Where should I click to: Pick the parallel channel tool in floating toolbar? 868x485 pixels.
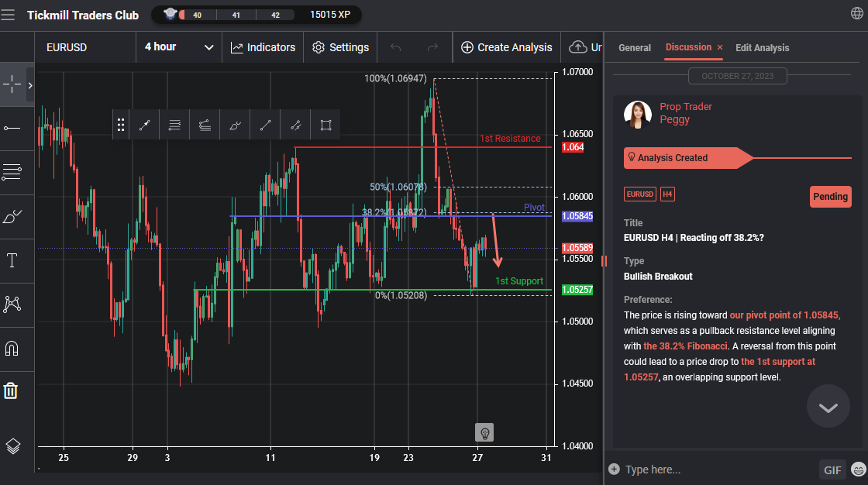point(295,126)
